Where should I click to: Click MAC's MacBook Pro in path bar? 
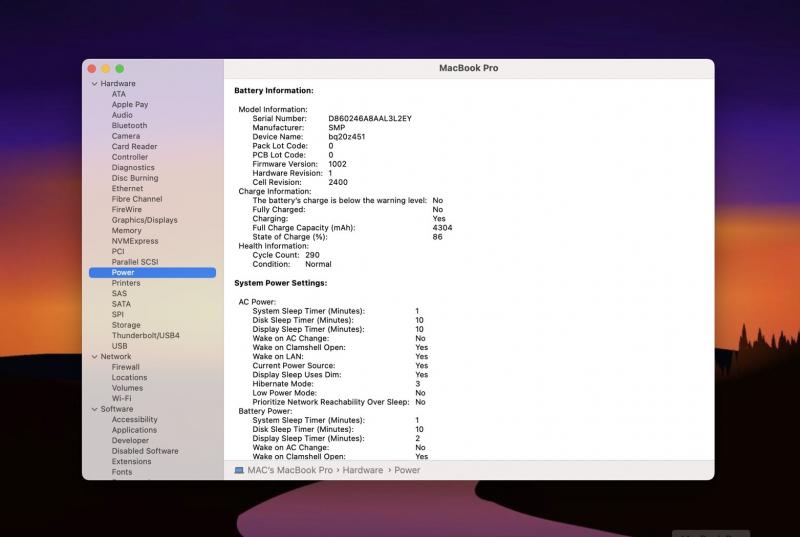coord(290,470)
